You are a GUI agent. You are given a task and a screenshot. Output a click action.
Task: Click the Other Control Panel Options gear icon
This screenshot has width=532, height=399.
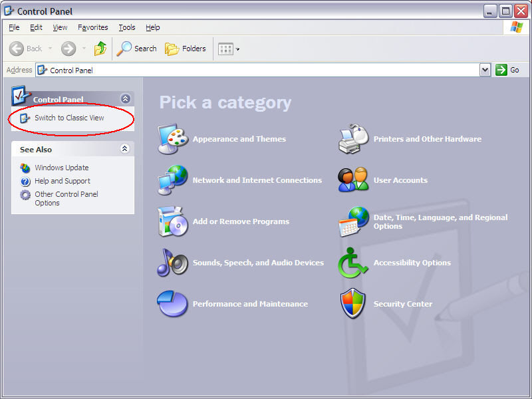(25, 195)
